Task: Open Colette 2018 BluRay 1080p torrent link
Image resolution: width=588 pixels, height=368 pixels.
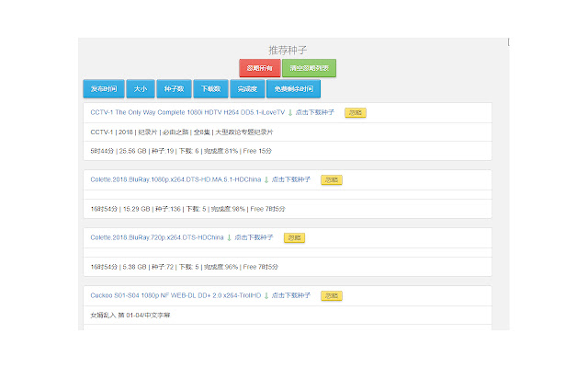Action: click(x=175, y=179)
